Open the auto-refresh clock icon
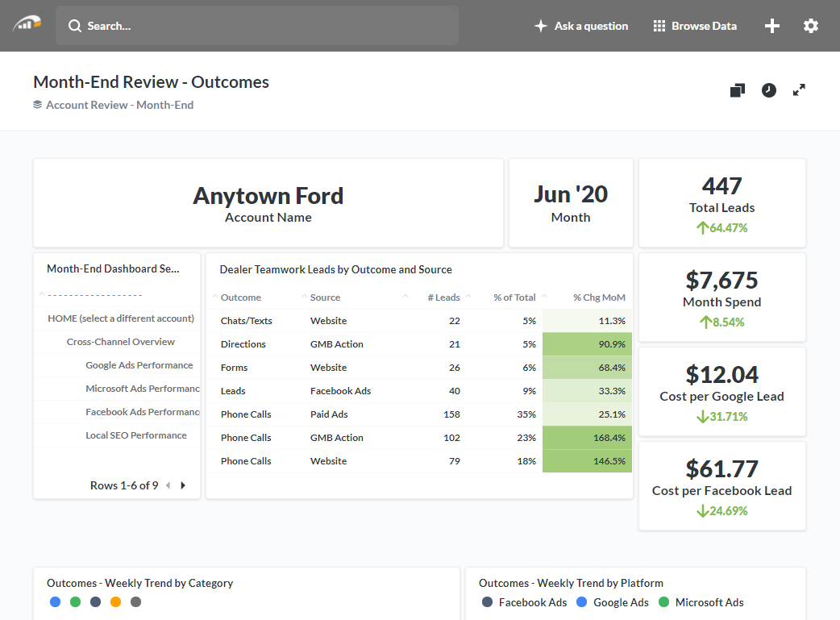Image resolution: width=840 pixels, height=620 pixels. tap(768, 90)
